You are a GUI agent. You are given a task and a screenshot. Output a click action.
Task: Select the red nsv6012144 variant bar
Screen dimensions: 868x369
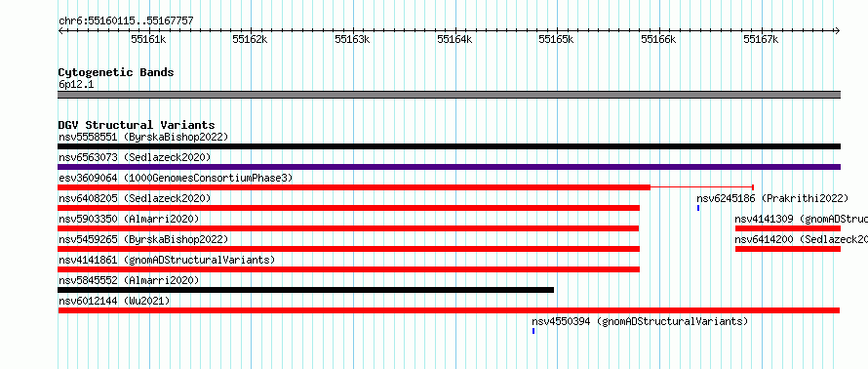pyautogui.click(x=449, y=310)
